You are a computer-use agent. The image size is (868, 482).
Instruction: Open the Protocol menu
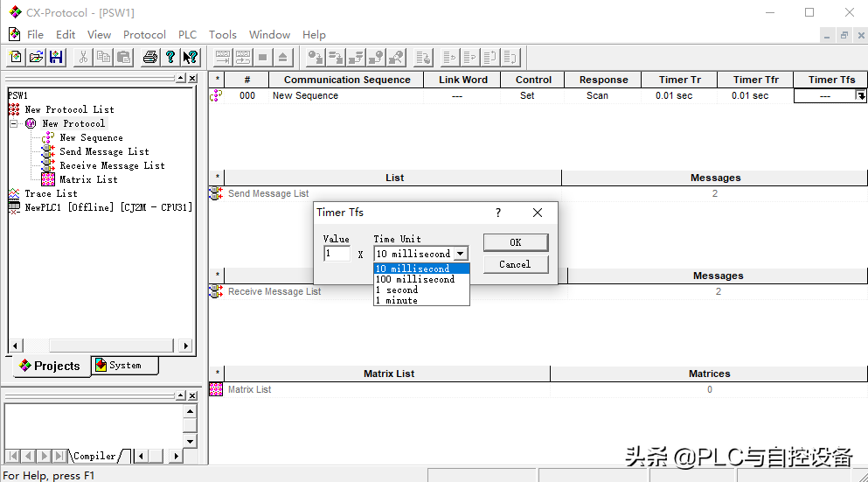[x=144, y=34]
